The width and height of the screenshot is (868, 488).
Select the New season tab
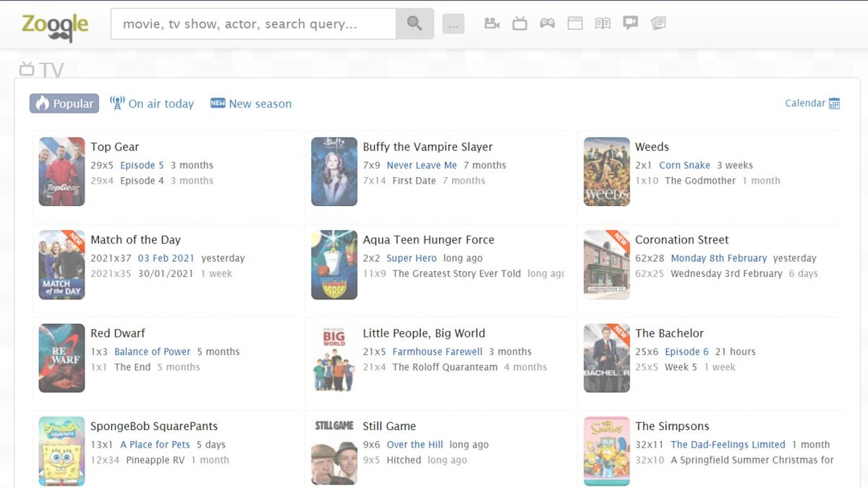click(251, 103)
